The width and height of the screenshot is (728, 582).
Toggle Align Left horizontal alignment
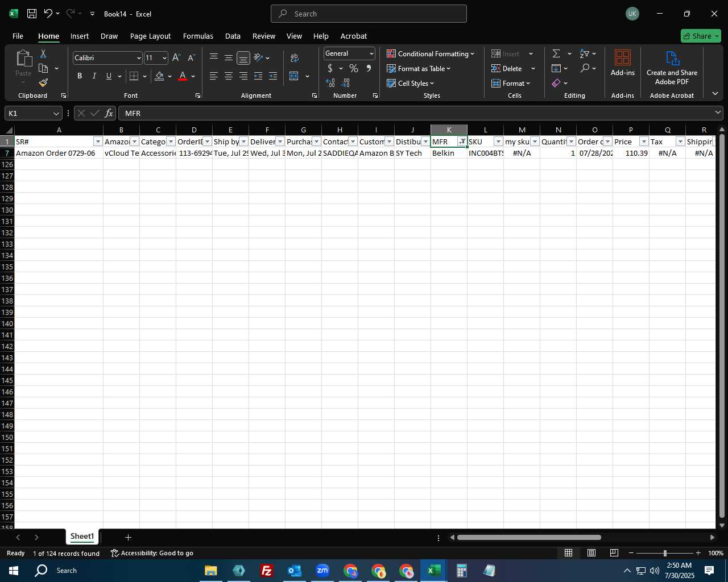tap(214, 76)
